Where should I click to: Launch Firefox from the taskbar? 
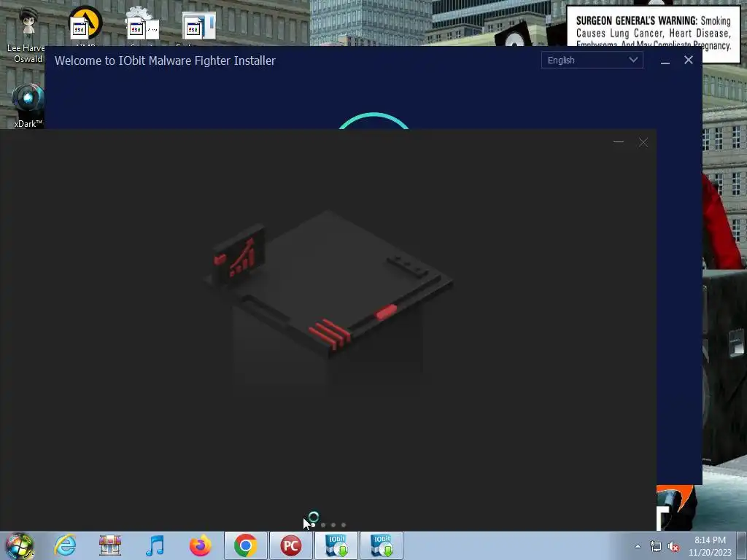(x=200, y=545)
